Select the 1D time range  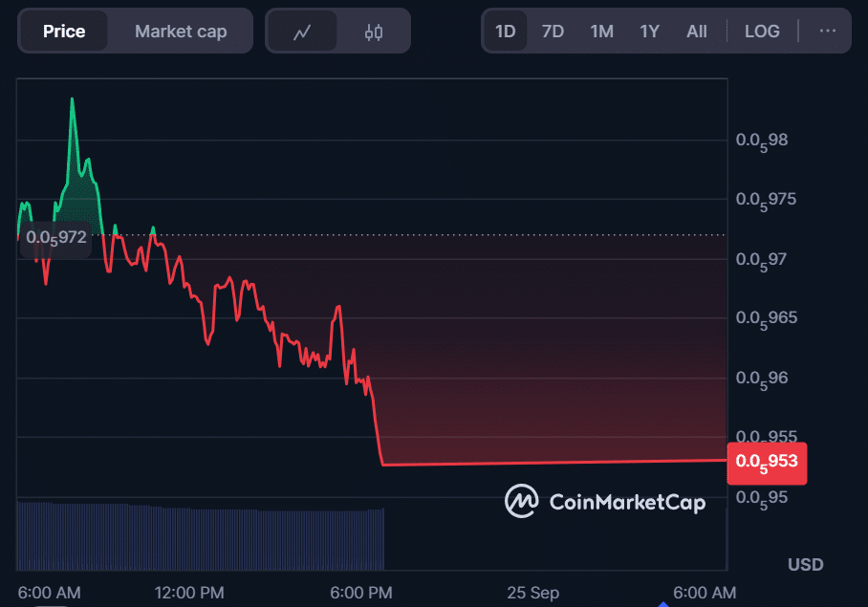505,32
